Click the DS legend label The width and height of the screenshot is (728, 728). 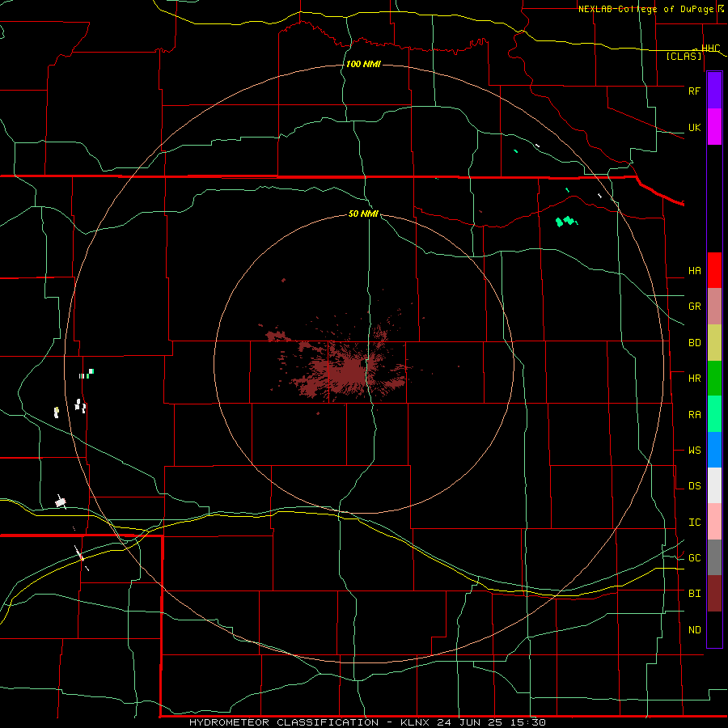[x=694, y=486]
